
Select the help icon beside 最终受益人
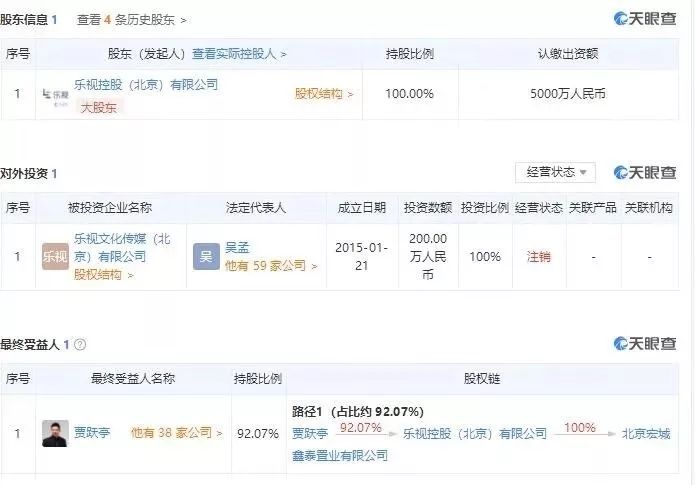80,344
